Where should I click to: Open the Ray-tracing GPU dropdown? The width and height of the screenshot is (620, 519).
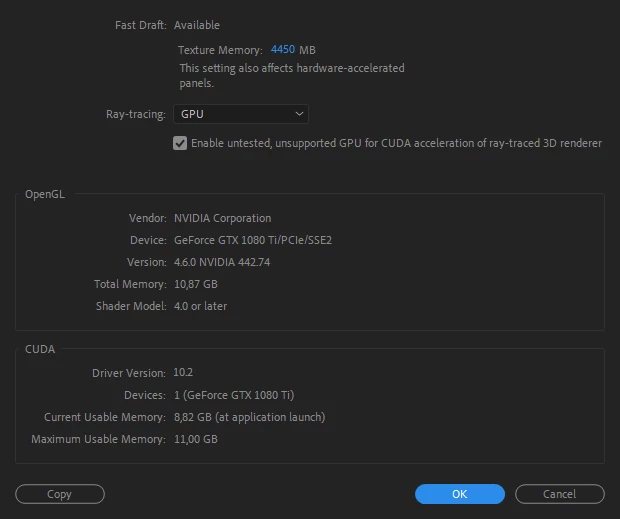[241, 114]
